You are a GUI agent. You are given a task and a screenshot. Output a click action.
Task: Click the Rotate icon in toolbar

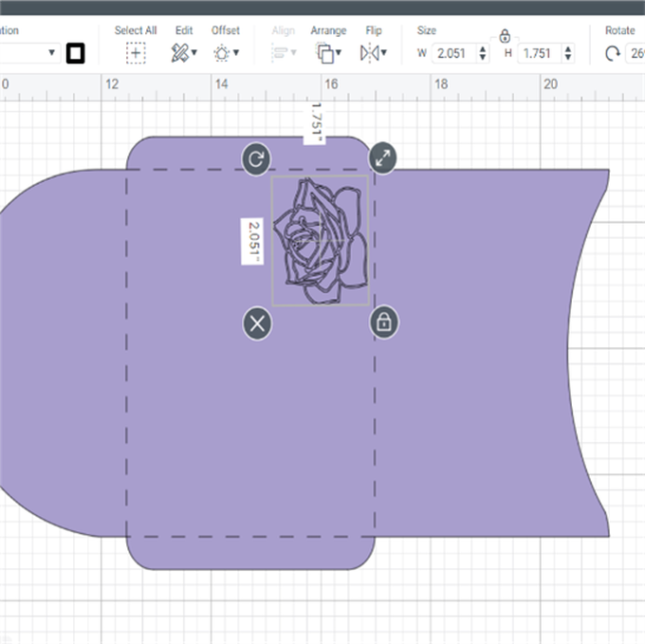[x=613, y=53]
